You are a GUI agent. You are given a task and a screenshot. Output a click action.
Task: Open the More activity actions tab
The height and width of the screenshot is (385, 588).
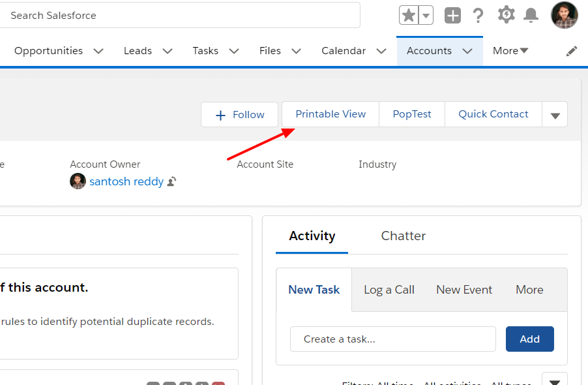[529, 290]
